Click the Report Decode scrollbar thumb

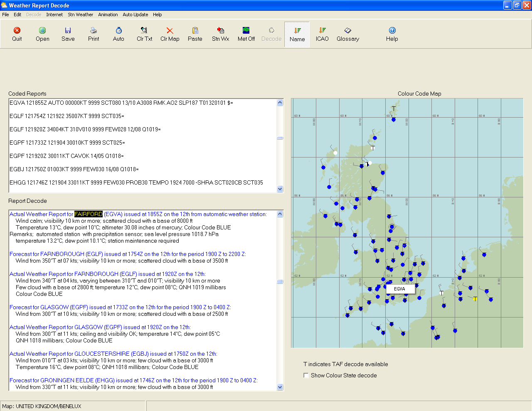coord(280,281)
